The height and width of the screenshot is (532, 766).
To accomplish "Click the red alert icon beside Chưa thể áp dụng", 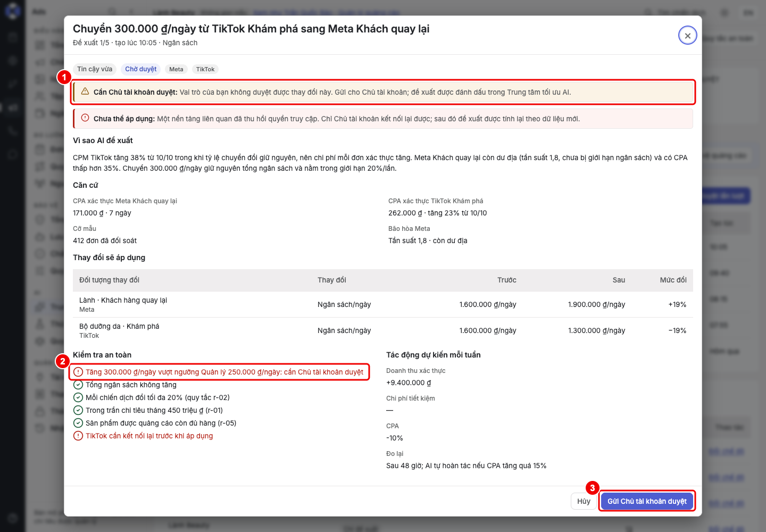I will (x=85, y=118).
